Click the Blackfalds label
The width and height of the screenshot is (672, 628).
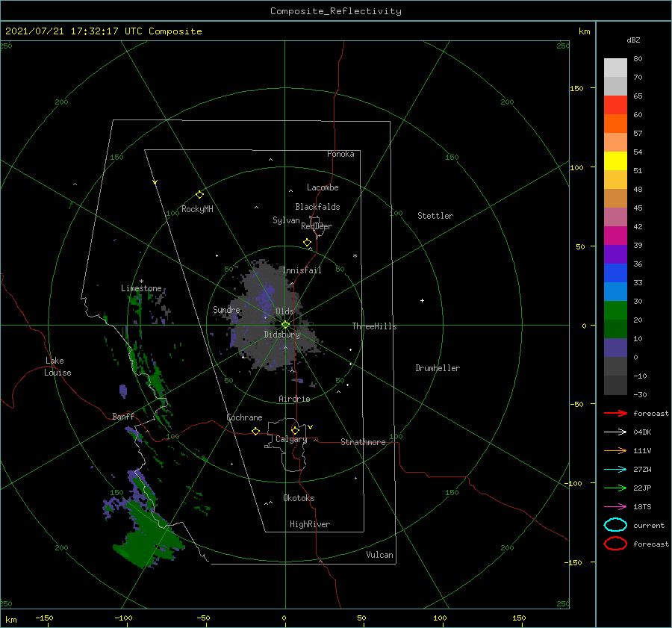[317, 207]
